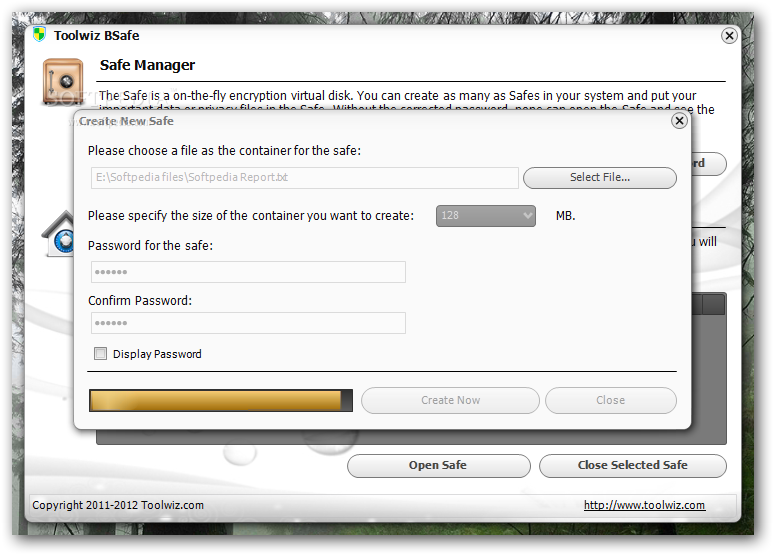Click the Select File... button
Image resolution: width=774 pixels, height=555 pixels.
pyautogui.click(x=600, y=178)
